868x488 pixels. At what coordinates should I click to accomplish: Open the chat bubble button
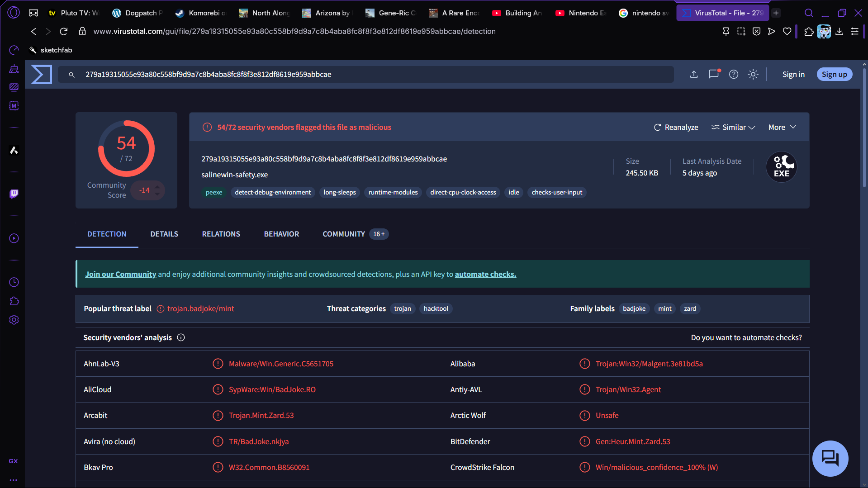tap(830, 459)
